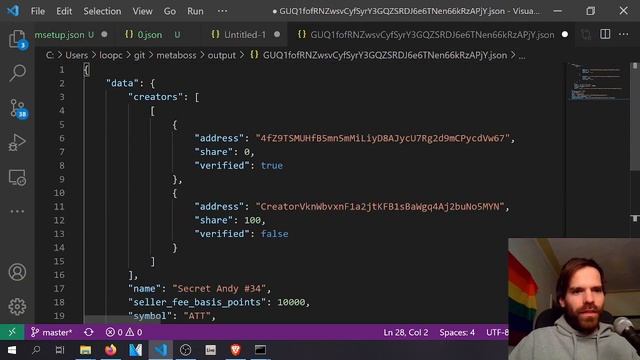The image size is (640, 360).
Task: Open the Run menu
Action: pos(195,11)
